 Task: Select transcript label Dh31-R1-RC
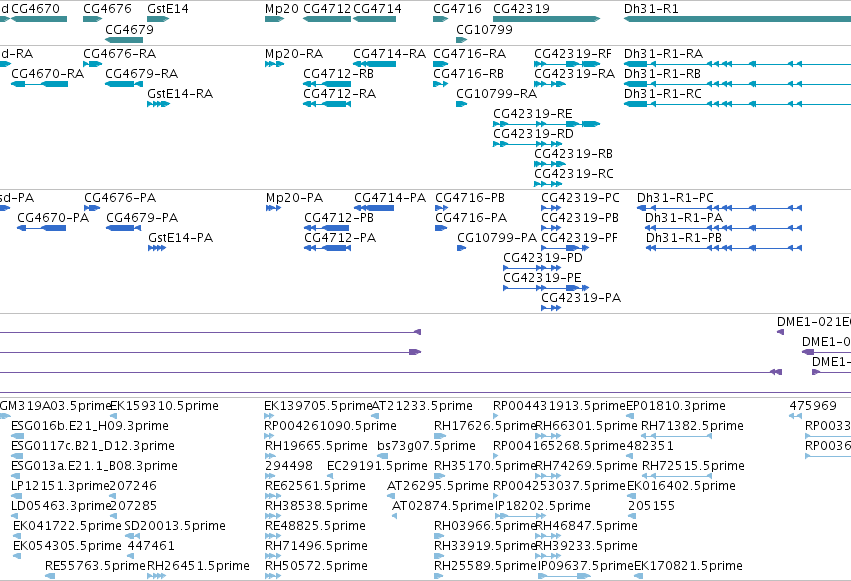(663, 93)
